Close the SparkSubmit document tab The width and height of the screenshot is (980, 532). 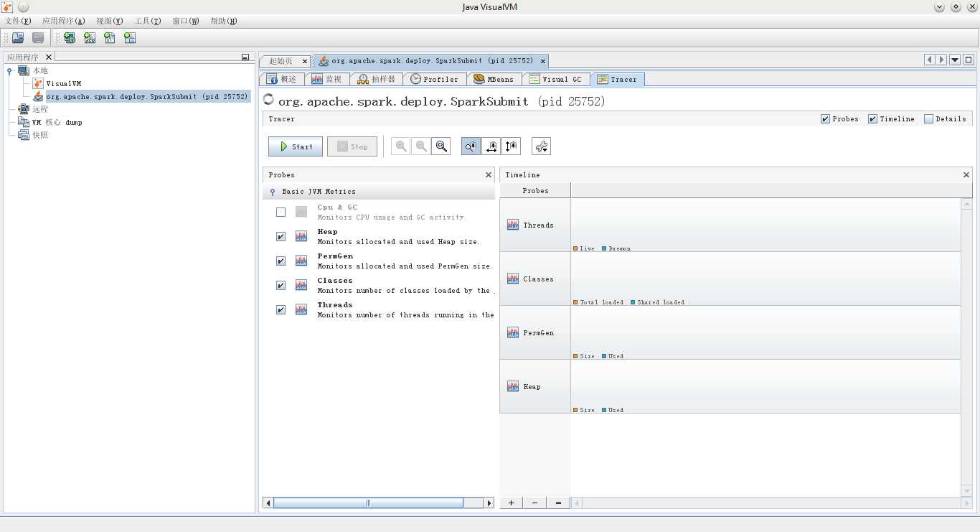click(542, 61)
